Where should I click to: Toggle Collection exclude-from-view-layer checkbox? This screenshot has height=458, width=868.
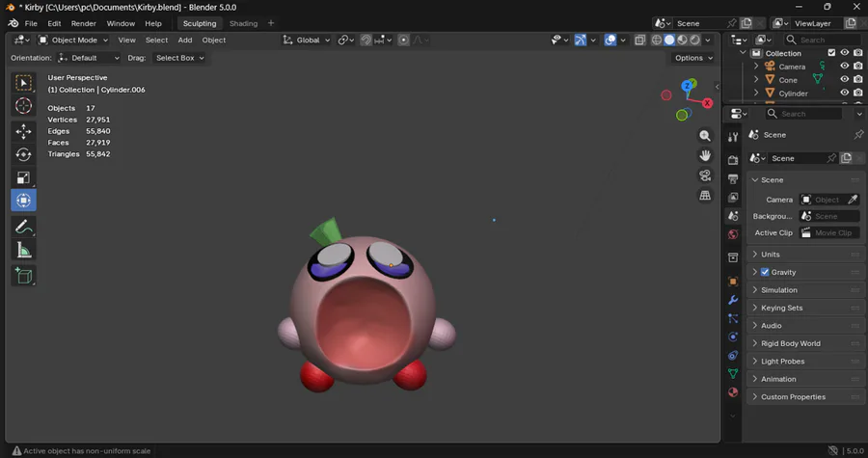(x=831, y=53)
